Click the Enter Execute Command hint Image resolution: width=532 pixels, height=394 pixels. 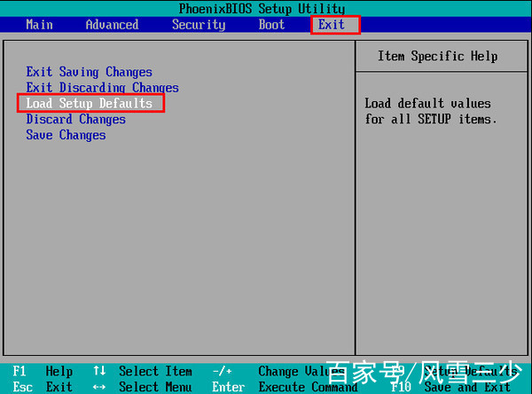point(285,387)
